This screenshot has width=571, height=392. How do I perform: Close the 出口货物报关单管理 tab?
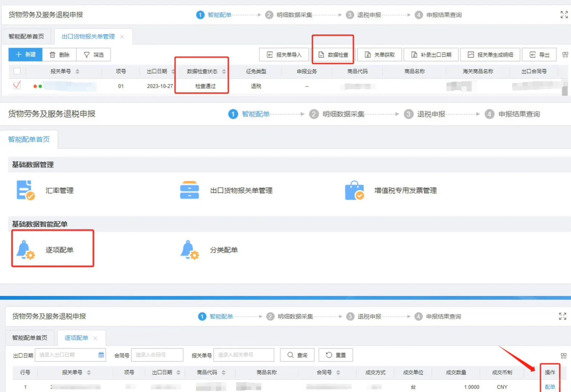coord(122,36)
